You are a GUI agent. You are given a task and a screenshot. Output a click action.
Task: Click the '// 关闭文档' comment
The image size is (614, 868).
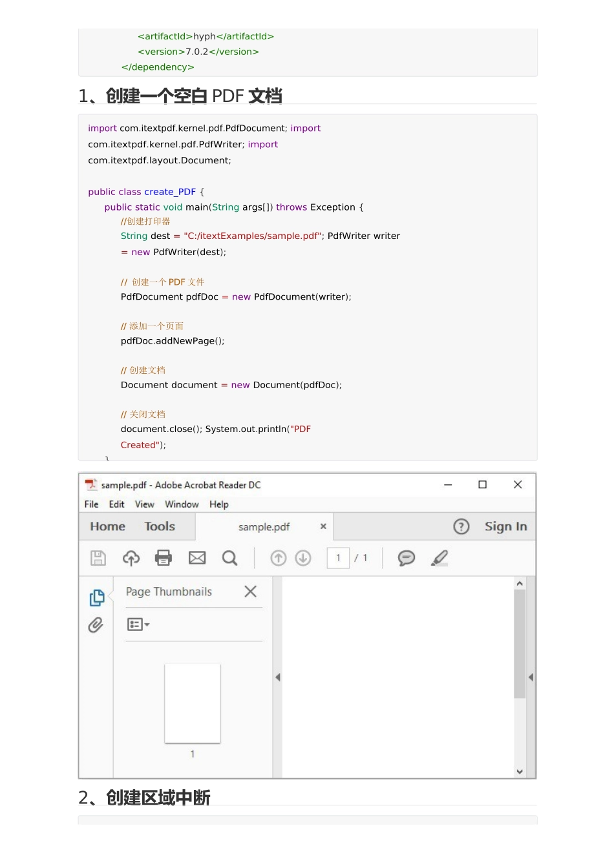coord(143,414)
